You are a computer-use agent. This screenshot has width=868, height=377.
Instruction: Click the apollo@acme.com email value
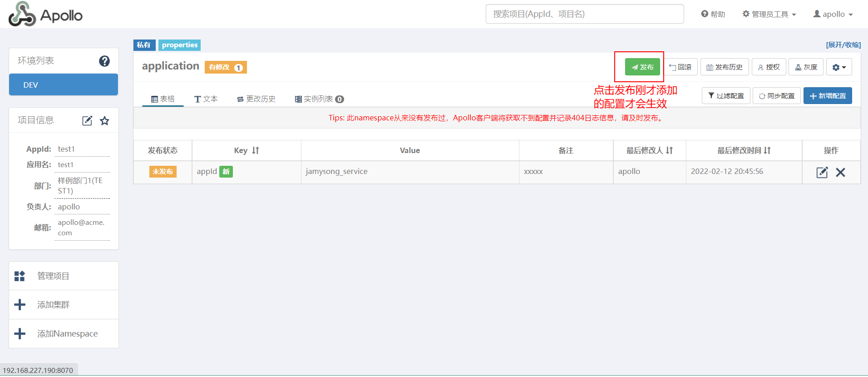point(81,228)
